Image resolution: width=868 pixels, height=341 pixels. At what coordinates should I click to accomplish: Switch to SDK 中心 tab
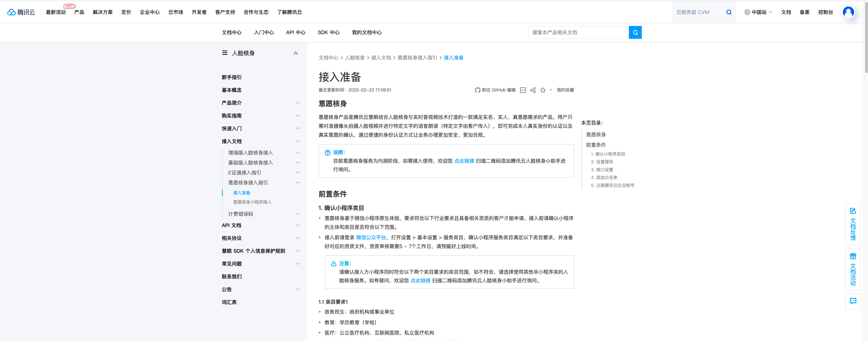(x=329, y=32)
